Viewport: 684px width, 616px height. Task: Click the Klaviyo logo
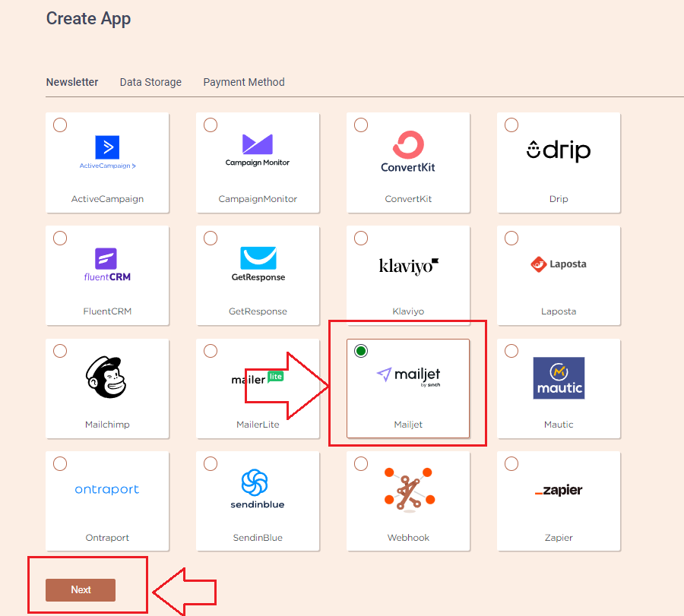[x=408, y=266]
